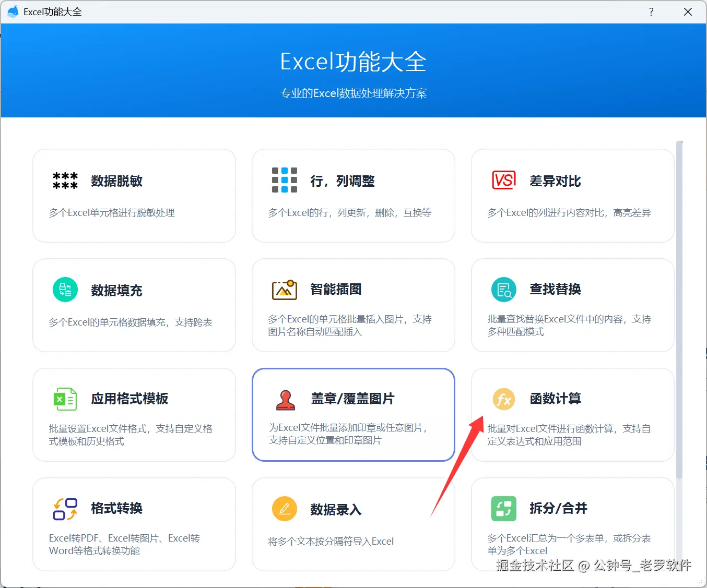Open the 行，列调整 feature title
This screenshot has width=707, height=588.
click(343, 181)
